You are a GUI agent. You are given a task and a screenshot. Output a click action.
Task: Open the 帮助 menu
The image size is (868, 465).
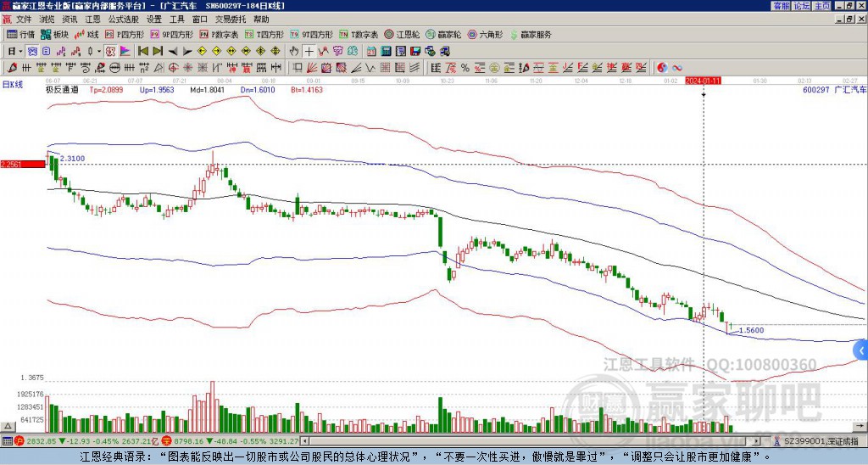pos(261,20)
